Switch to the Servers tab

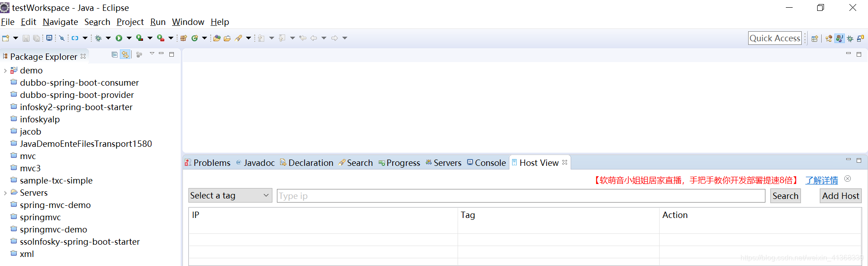point(443,163)
